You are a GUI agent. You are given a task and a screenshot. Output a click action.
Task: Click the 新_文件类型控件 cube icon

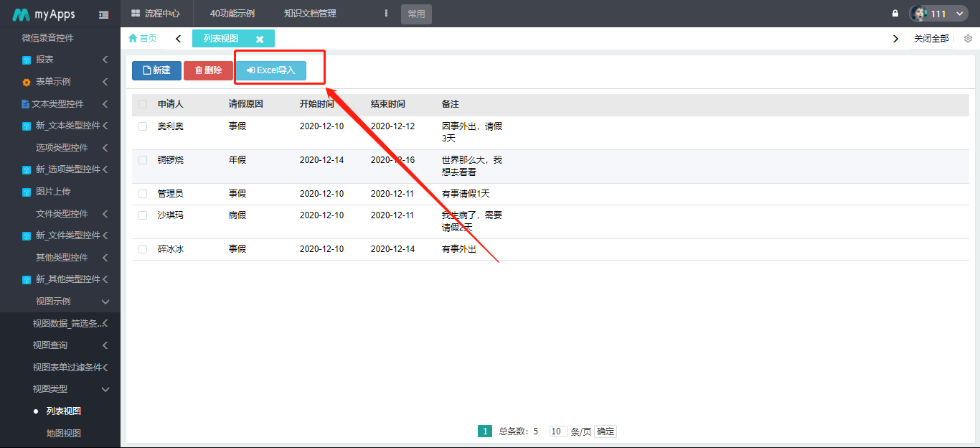tap(27, 236)
